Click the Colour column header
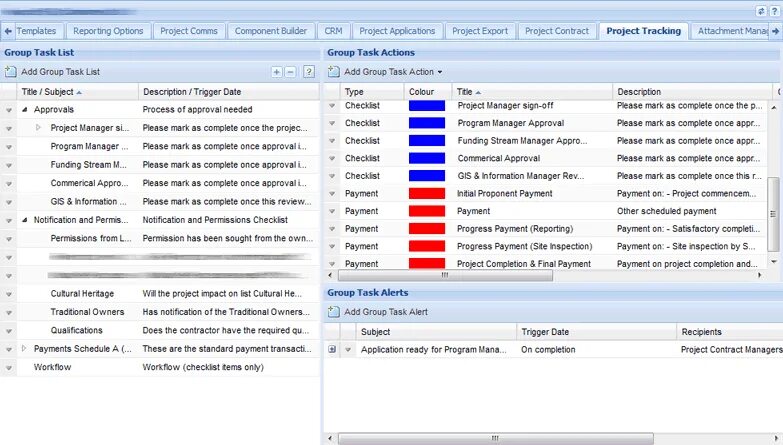783x445 pixels. pyautogui.click(x=428, y=92)
